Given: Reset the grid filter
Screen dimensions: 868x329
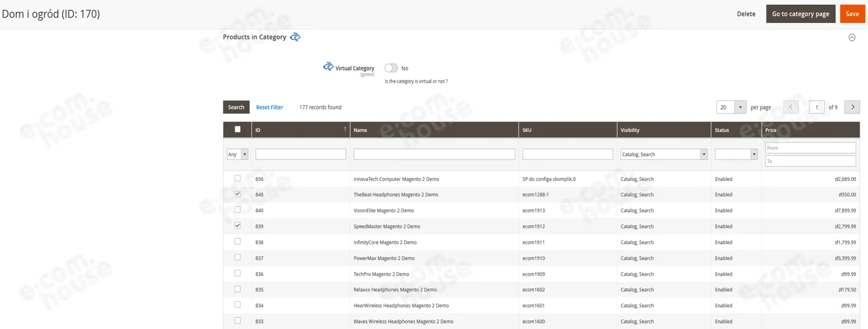Looking at the screenshot, I should pyautogui.click(x=270, y=107).
